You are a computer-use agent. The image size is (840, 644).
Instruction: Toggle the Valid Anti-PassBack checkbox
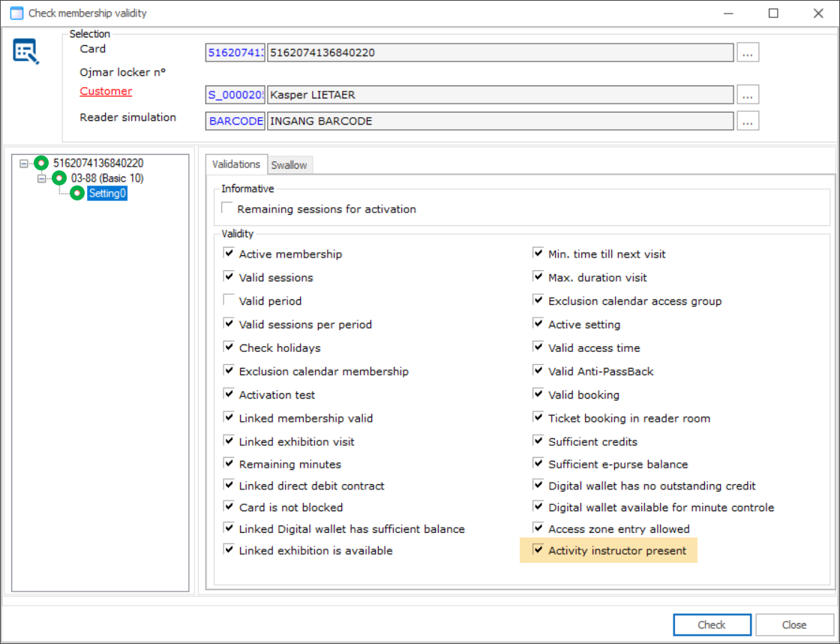pos(538,371)
